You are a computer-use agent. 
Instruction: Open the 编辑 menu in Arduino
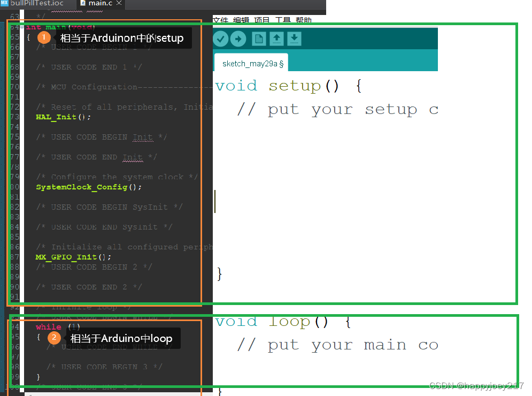(241, 20)
